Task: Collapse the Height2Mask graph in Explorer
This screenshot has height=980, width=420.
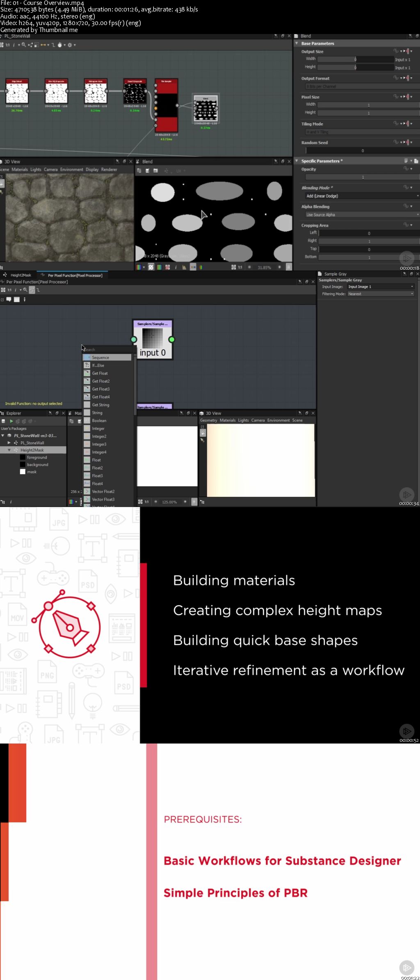Action: tap(9, 450)
